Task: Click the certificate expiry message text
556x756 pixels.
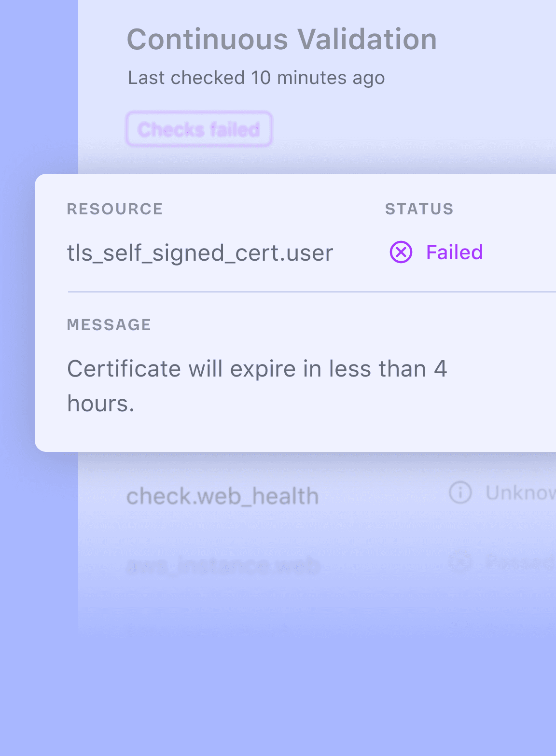Action: point(257,370)
